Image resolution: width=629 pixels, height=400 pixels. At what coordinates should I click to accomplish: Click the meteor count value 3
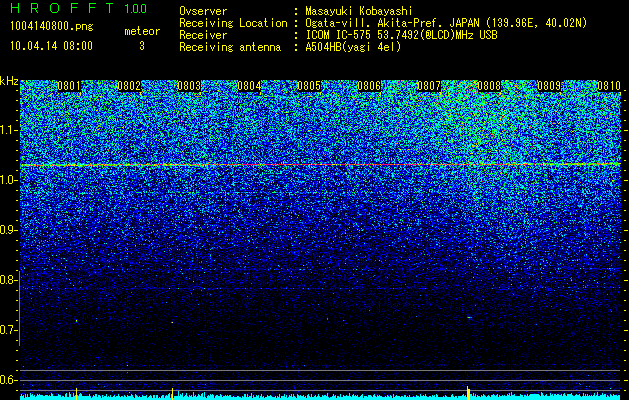tap(142, 46)
